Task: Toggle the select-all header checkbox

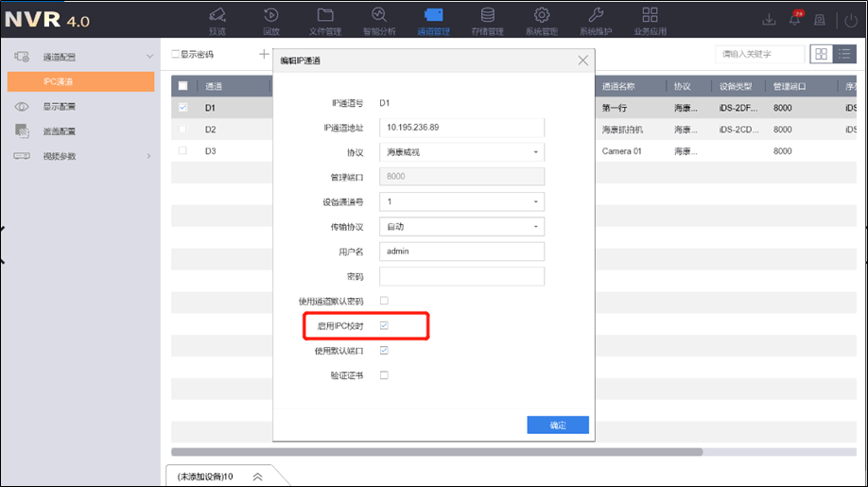Action: 183,86
